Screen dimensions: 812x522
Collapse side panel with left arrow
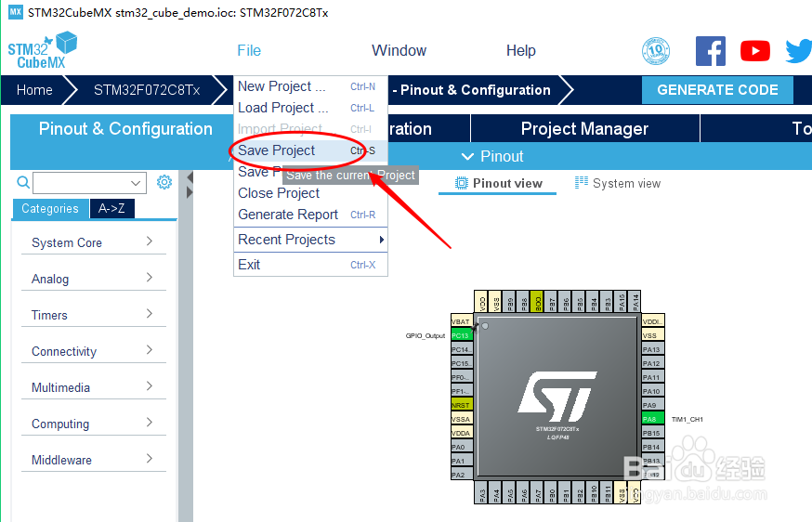(190, 177)
